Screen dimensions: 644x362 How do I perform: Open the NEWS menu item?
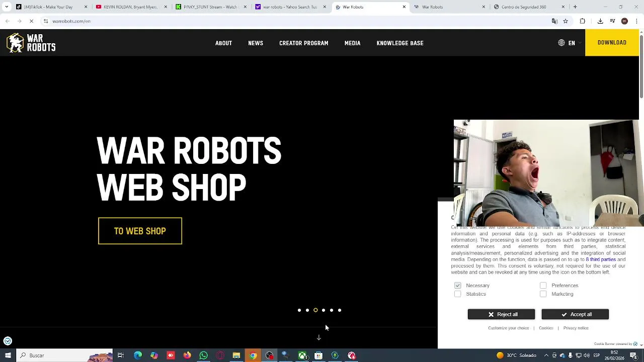click(x=256, y=43)
